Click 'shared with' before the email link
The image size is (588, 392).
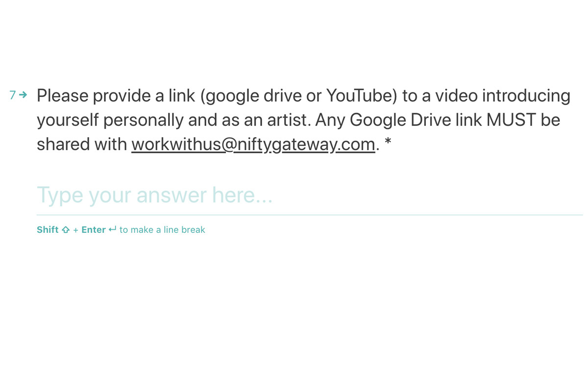pos(82,145)
